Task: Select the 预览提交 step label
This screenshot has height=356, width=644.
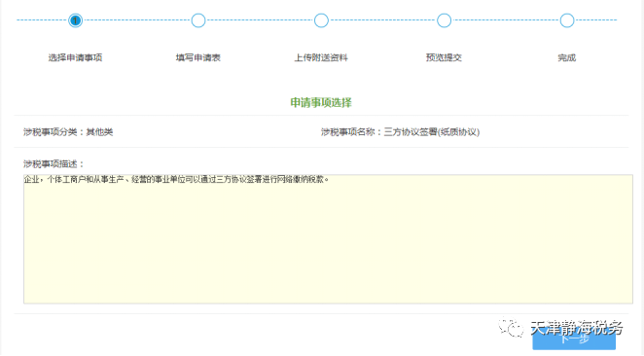Action: point(444,57)
